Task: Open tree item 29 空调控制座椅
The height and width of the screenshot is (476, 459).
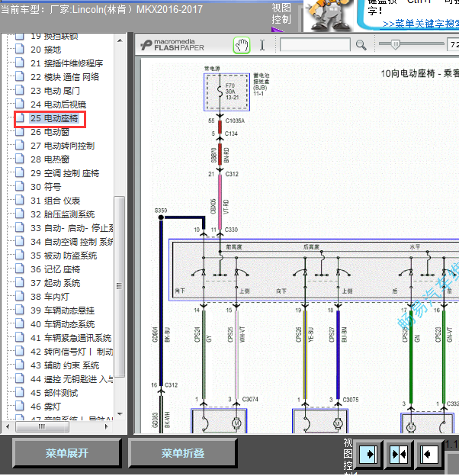Action: tap(65, 173)
